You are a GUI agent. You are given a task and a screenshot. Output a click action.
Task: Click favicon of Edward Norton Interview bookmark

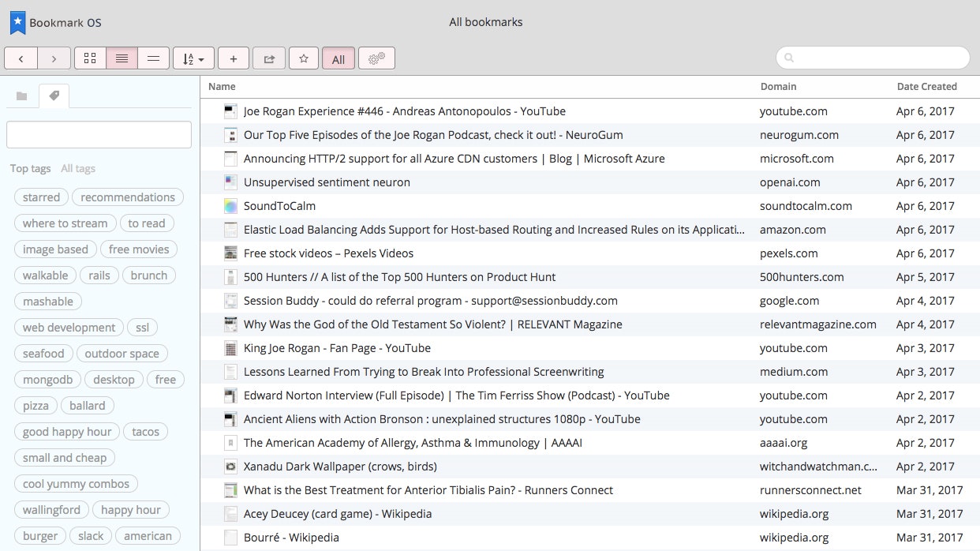click(x=230, y=395)
